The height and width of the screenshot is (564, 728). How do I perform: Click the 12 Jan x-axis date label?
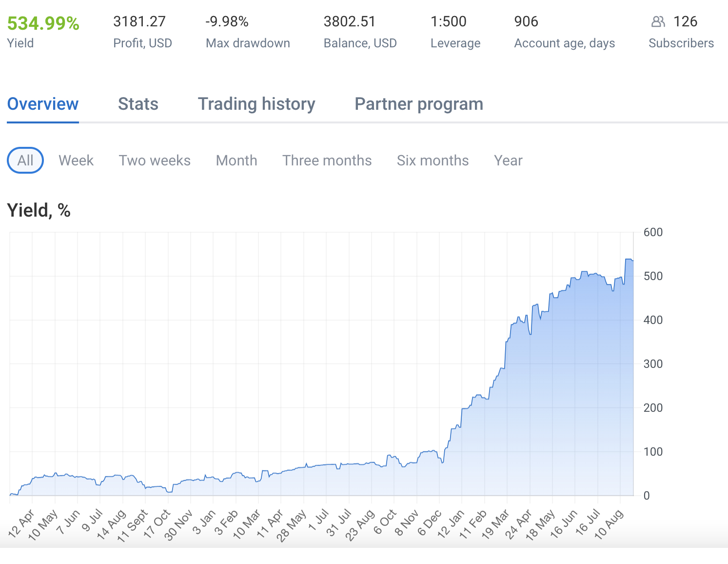[451, 524]
